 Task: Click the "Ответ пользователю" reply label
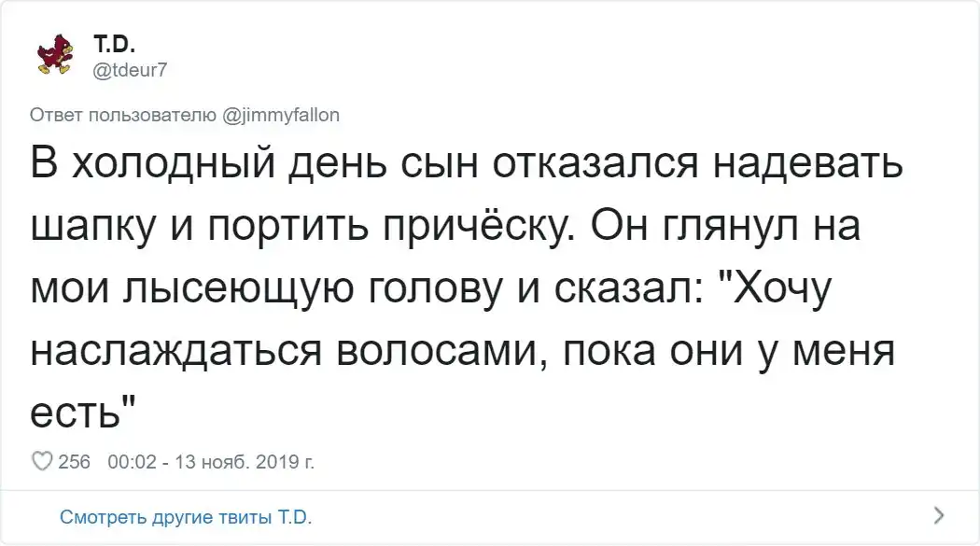(x=125, y=115)
